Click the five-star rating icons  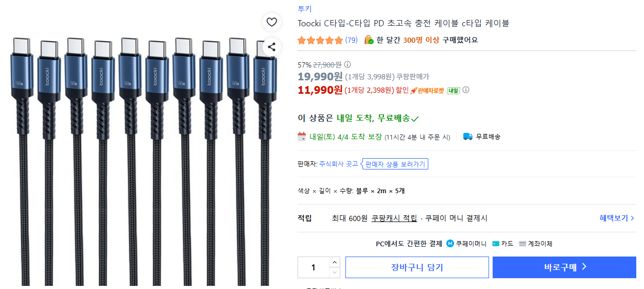point(320,40)
